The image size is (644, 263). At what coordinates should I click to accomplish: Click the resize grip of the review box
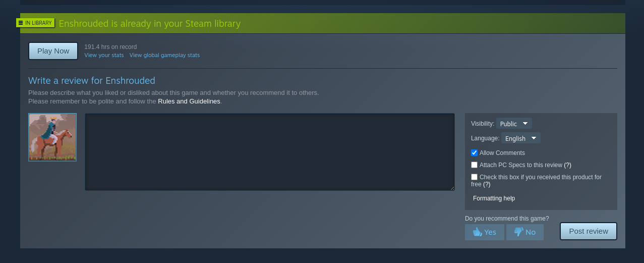[452, 188]
